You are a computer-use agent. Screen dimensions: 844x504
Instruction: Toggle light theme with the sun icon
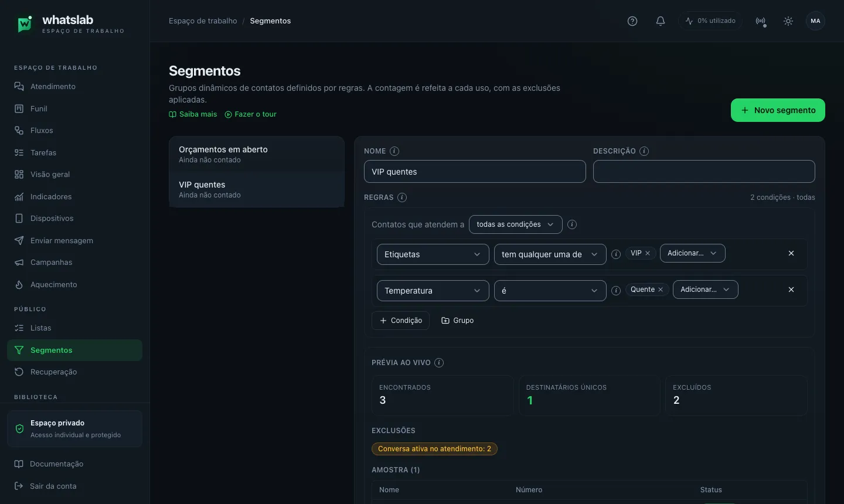pyautogui.click(x=788, y=21)
